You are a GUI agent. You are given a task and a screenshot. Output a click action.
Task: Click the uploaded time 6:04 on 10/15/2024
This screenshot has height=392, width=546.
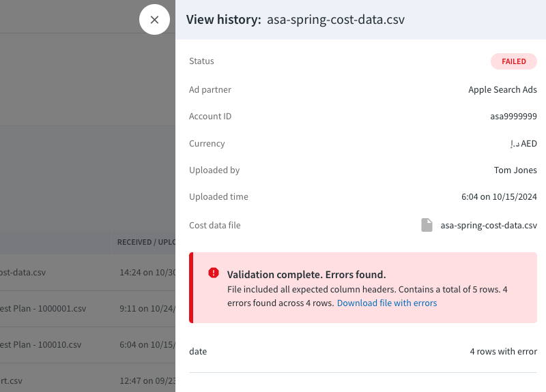pos(499,197)
